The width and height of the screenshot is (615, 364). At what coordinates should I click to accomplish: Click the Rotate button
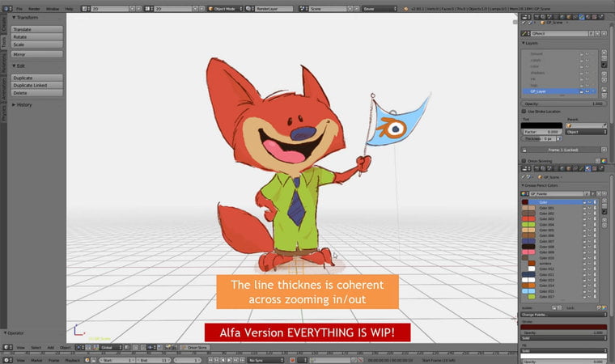pyautogui.click(x=37, y=37)
